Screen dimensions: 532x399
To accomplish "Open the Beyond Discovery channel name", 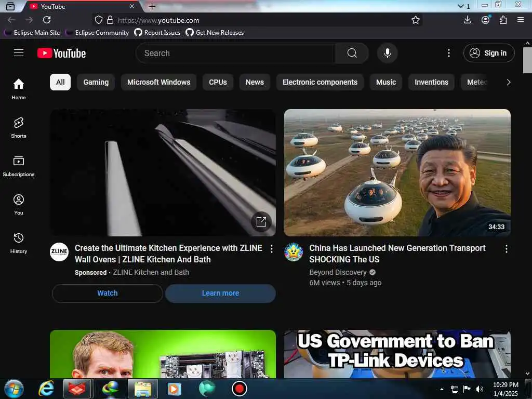I will pyautogui.click(x=338, y=272).
